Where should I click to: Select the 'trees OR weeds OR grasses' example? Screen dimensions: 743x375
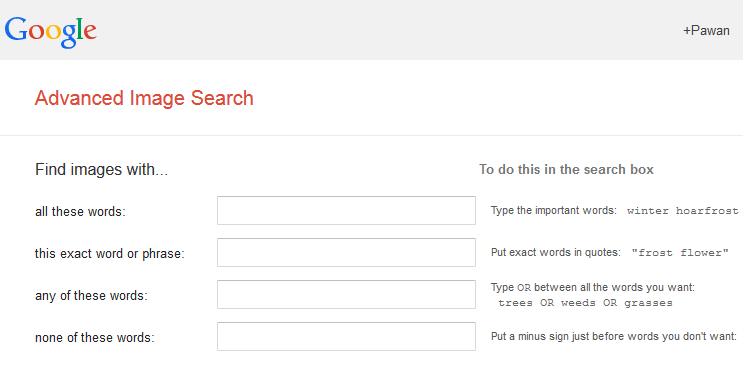[x=585, y=303]
